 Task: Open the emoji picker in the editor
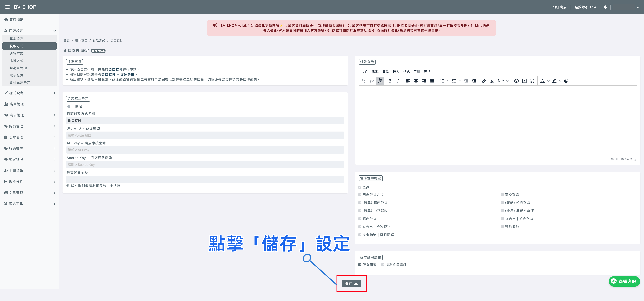(x=566, y=81)
